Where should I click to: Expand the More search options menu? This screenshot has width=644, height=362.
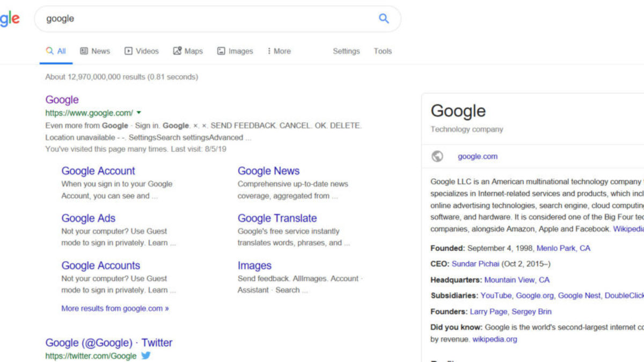click(279, 51)
